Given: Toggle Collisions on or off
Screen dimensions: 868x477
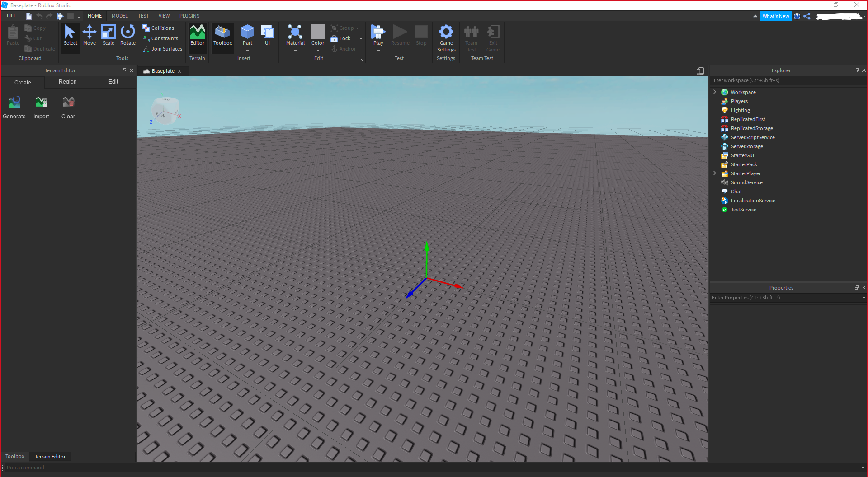Looking at the screenshot, I should (x=158, y=28).
